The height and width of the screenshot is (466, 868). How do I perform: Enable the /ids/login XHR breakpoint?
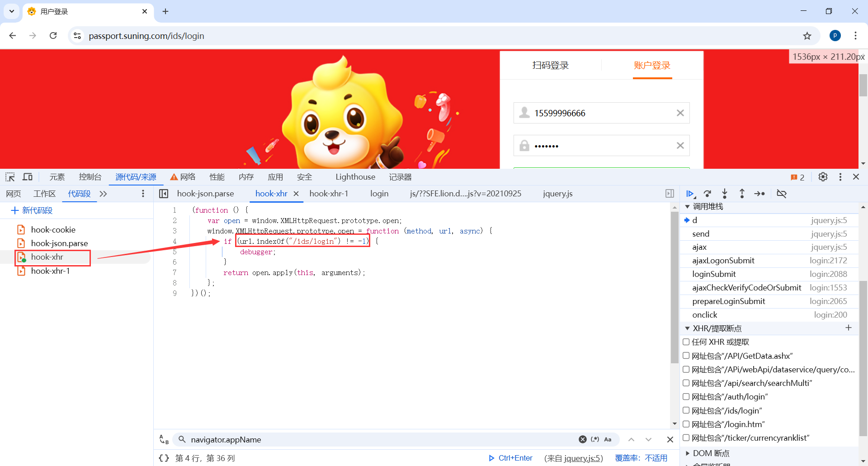point(686,410)
